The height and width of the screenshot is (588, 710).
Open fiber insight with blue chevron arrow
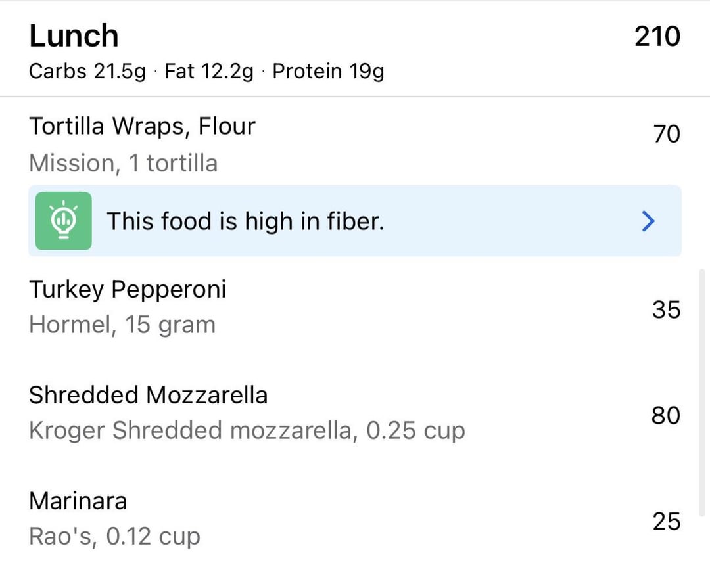coord(648,221)
